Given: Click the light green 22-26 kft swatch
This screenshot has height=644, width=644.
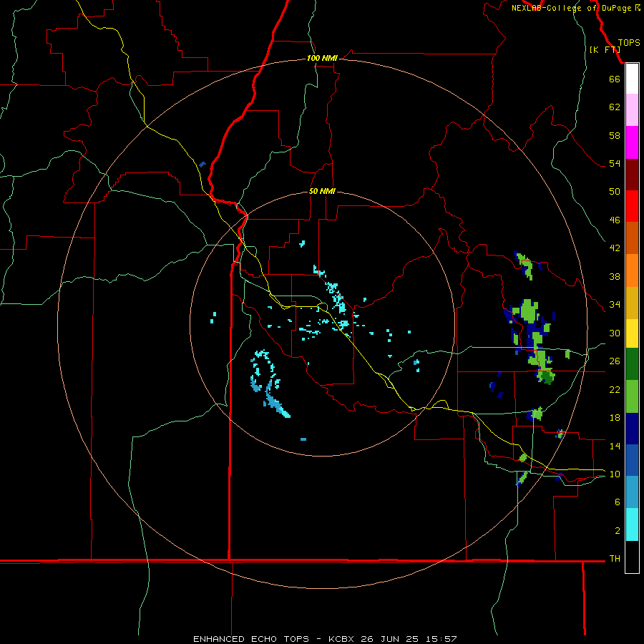Looking at the screenshot, I should (x=632, y=396).
